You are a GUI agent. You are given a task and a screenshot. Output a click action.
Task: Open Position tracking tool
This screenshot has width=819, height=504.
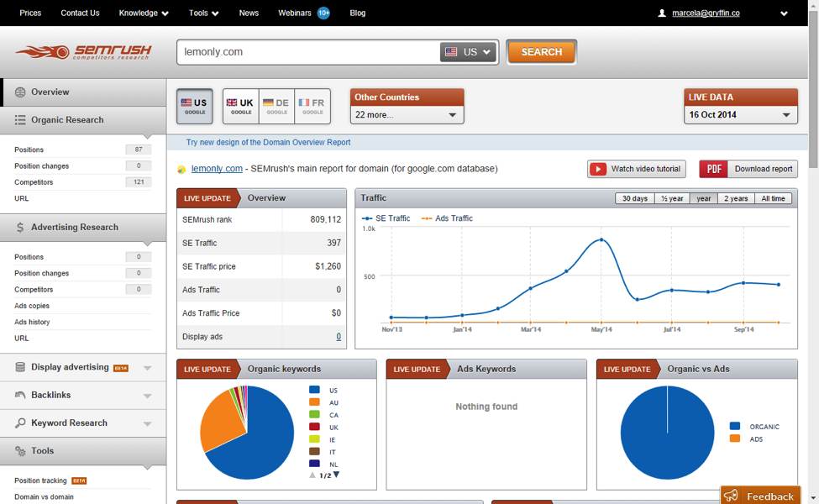pyautogui.click(x=40, y=480)
